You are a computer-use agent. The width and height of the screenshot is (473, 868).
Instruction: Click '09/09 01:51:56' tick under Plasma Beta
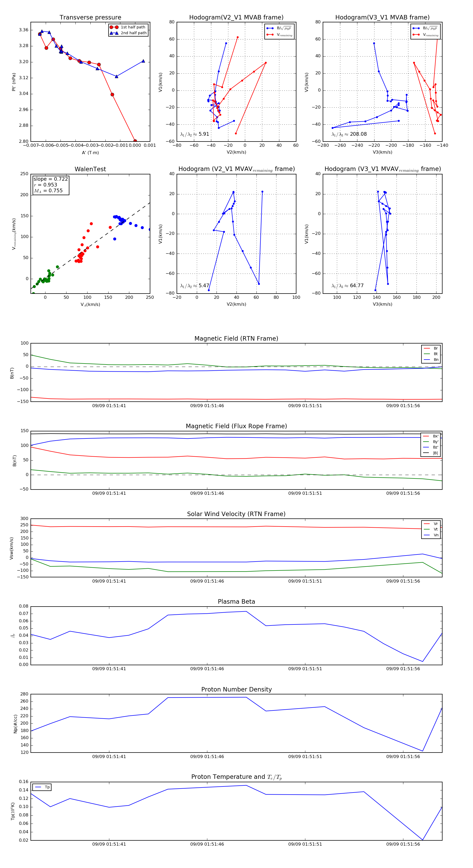pos(403,669)
